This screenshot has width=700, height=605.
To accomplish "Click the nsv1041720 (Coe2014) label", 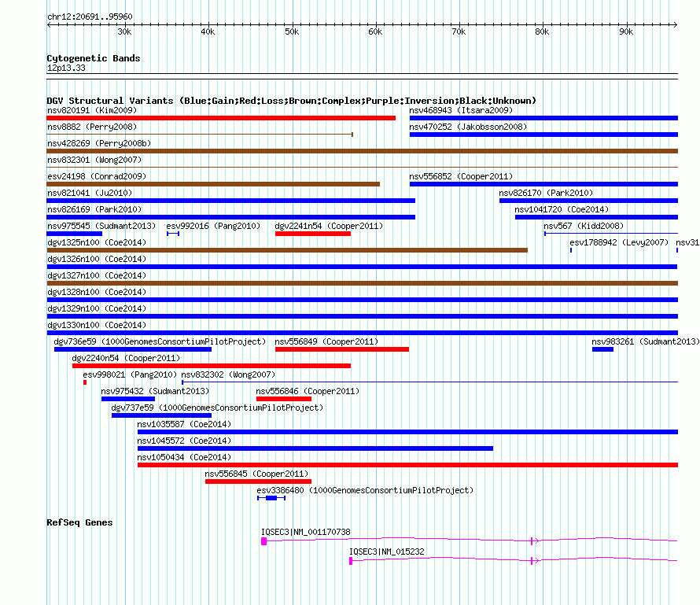I will coord(562,209).
